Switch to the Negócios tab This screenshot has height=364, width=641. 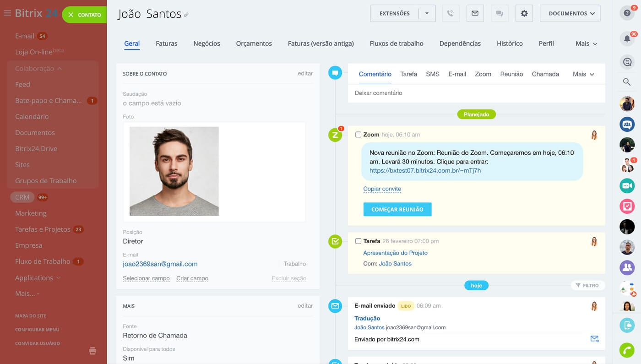pos(206,43)
